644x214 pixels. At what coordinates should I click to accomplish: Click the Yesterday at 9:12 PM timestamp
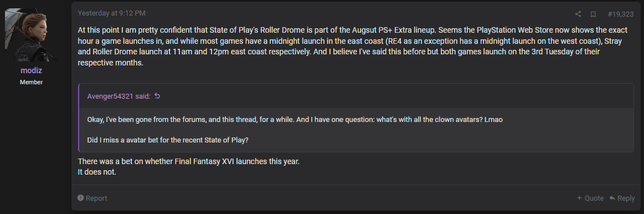point(112,13)
